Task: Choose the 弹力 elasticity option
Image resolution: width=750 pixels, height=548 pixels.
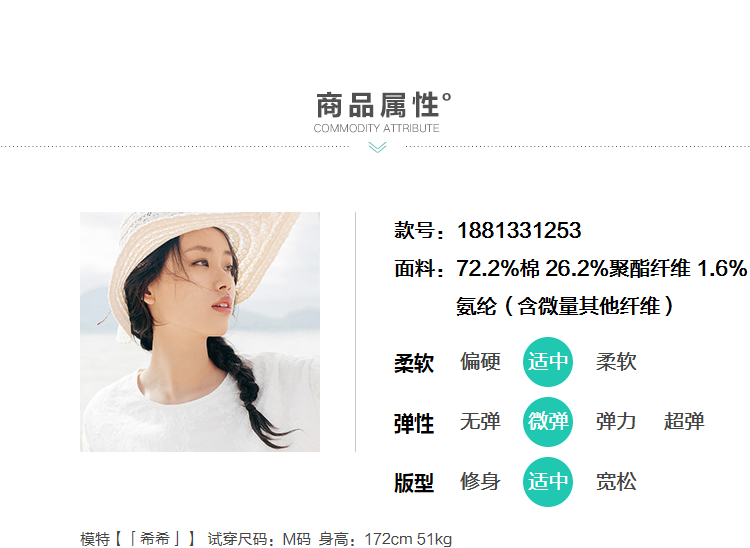Action: coord(616,421)
